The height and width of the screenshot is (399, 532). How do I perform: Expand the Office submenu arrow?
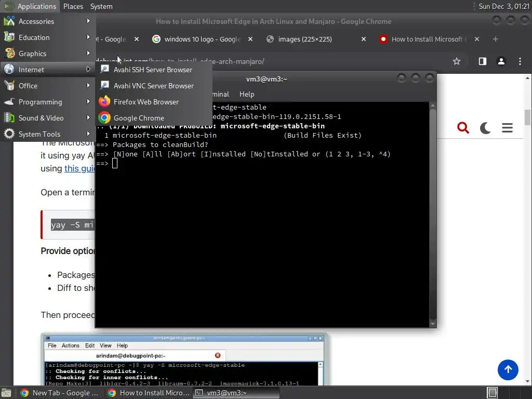88,85
